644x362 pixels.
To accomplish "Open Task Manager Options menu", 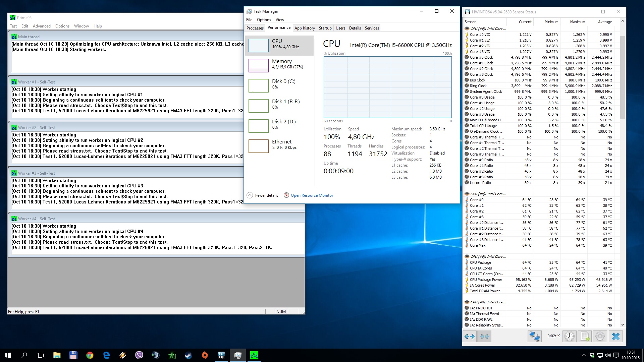I will click(x=264, y=20).
